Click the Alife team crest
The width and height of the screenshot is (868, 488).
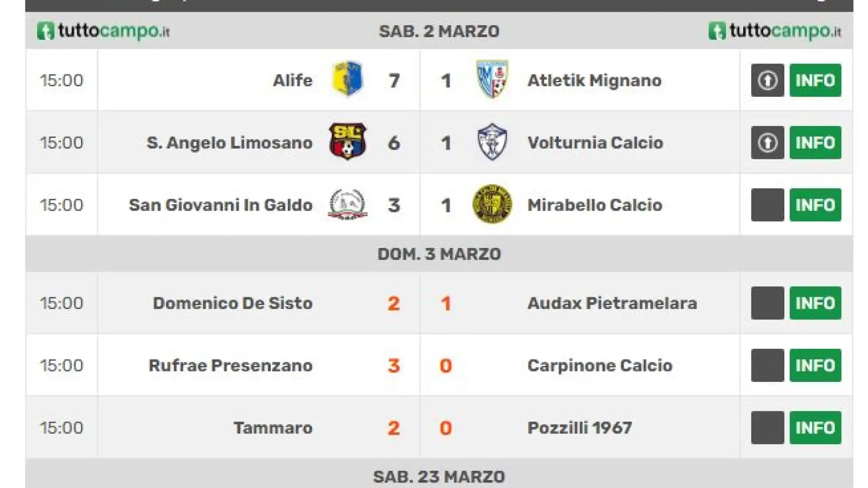(x=347, y=79)
